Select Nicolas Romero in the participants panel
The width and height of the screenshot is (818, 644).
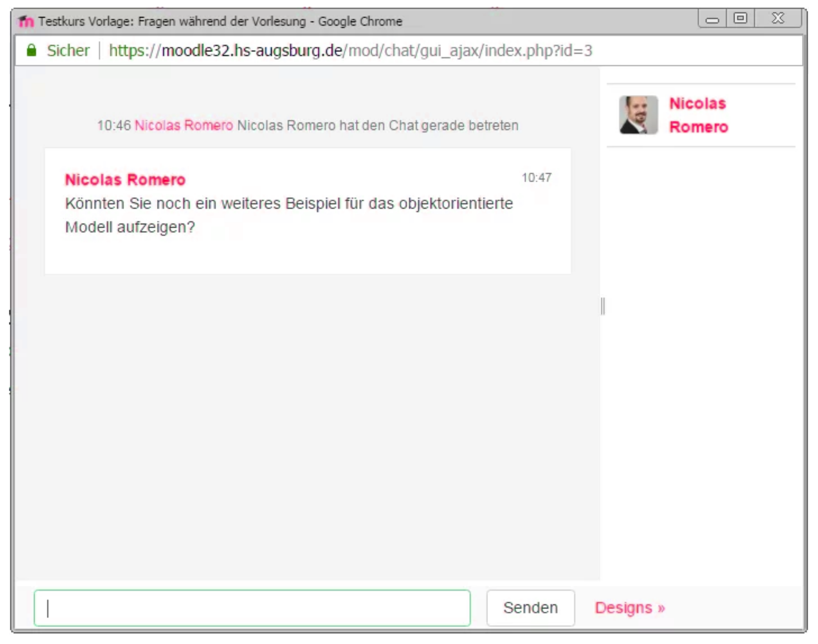click(698, 115)
